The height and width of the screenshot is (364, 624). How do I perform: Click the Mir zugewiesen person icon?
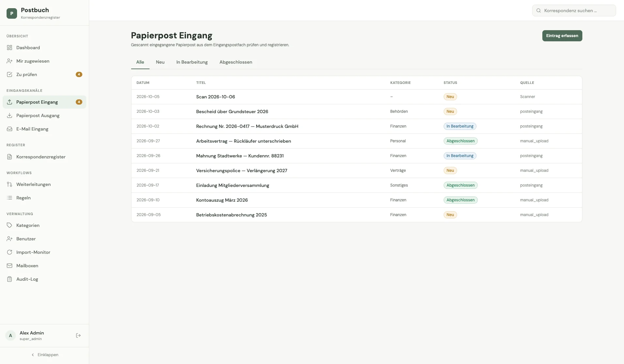click(x=10, y=61)
